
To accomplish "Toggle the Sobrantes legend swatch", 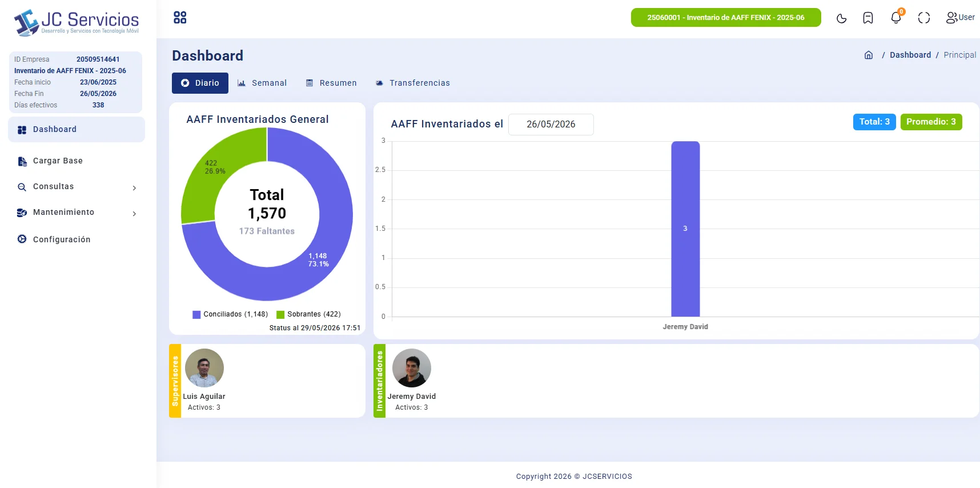I will pos(280,315).
